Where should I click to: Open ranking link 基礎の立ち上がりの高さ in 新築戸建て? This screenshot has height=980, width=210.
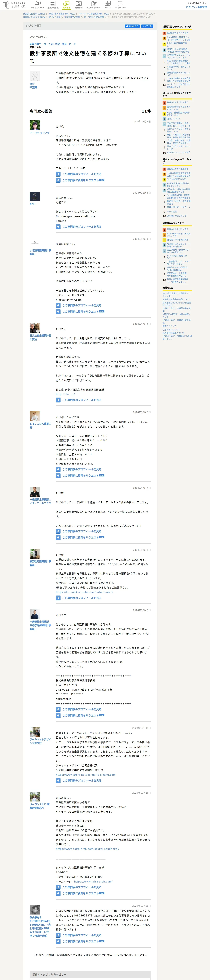(x=177, y=33)
